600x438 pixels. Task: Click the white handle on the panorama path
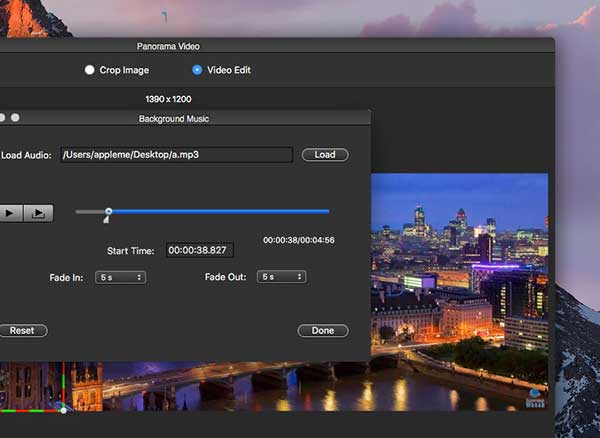point(64,410)
